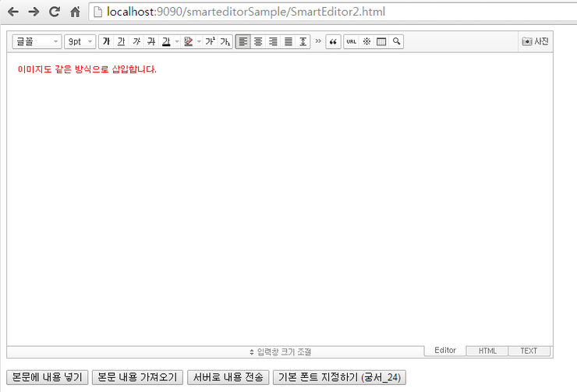Click the 서버로 내용 전송 button

point(228,377)
